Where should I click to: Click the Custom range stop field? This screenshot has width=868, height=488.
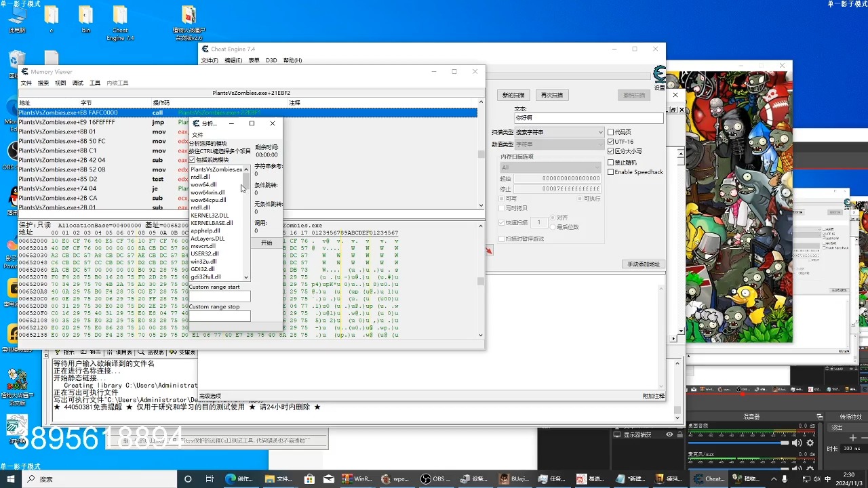coord(220,316)
